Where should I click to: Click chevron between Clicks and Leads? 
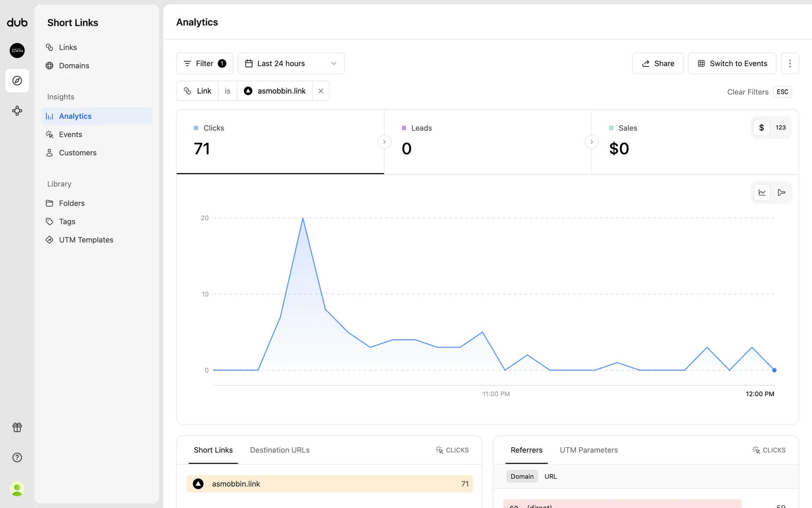tap(384, 142)
